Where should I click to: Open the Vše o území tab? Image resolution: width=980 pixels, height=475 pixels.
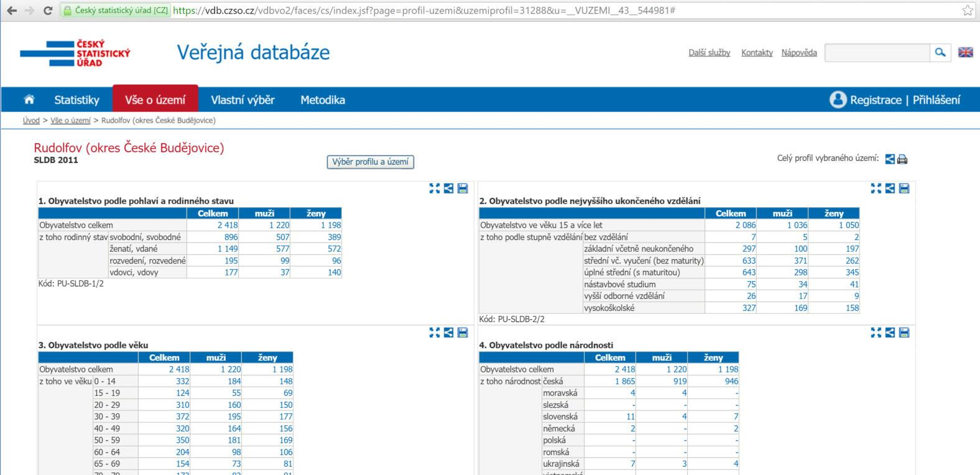[155, 99]
